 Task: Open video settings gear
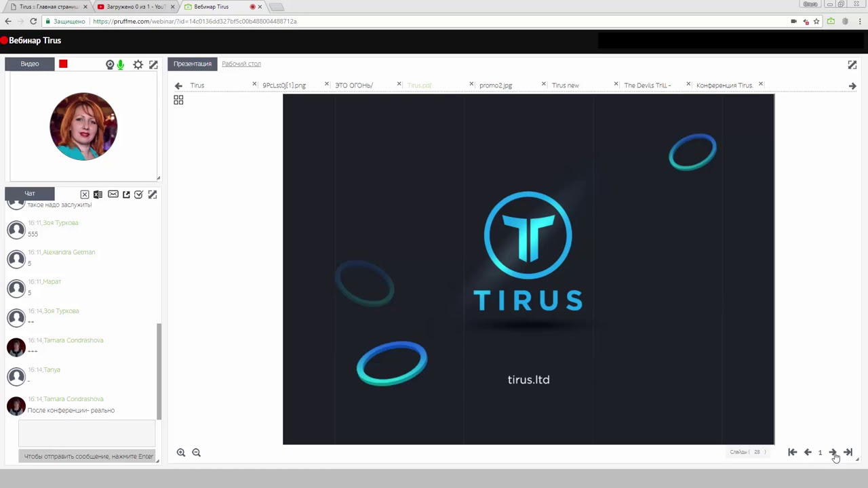tap(138, 64)
